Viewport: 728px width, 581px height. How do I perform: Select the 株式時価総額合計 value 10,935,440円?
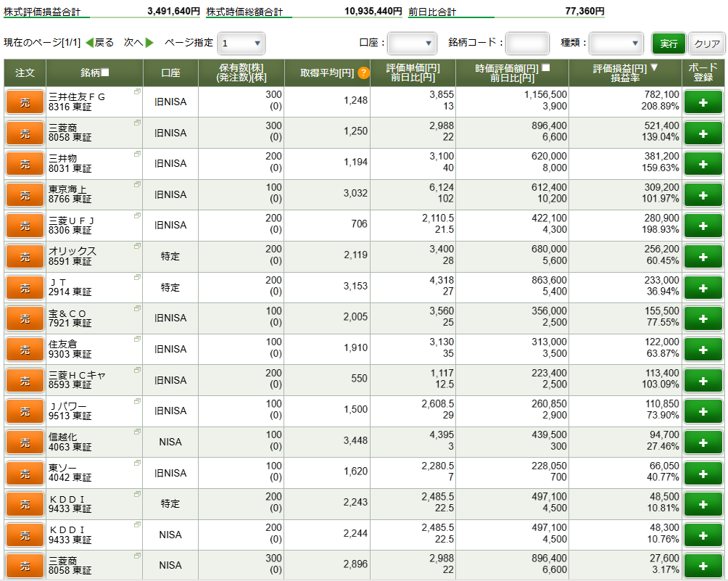tap(373, 11)
